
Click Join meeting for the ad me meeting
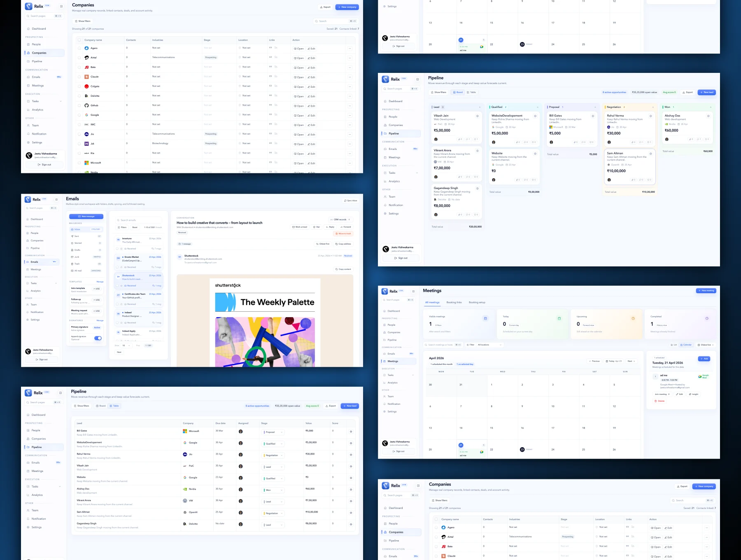pos(662,394)
